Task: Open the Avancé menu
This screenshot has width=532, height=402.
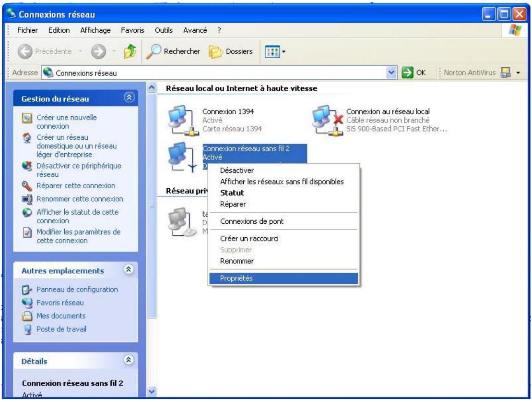Action: (195, 30)
